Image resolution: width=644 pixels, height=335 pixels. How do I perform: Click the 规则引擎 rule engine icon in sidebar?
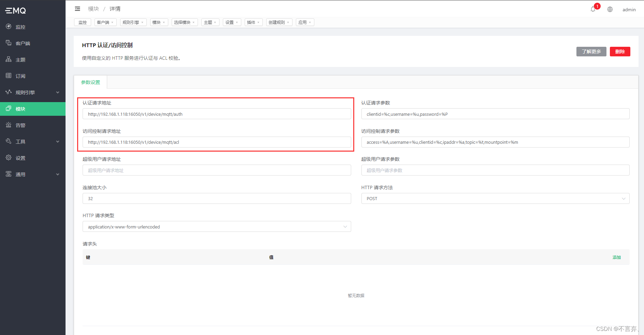(9, 92)
